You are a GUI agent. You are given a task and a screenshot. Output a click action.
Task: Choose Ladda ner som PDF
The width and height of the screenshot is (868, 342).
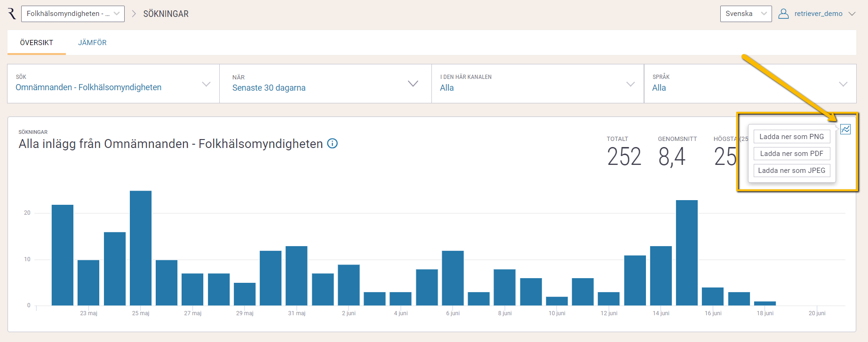pos(792,154)
